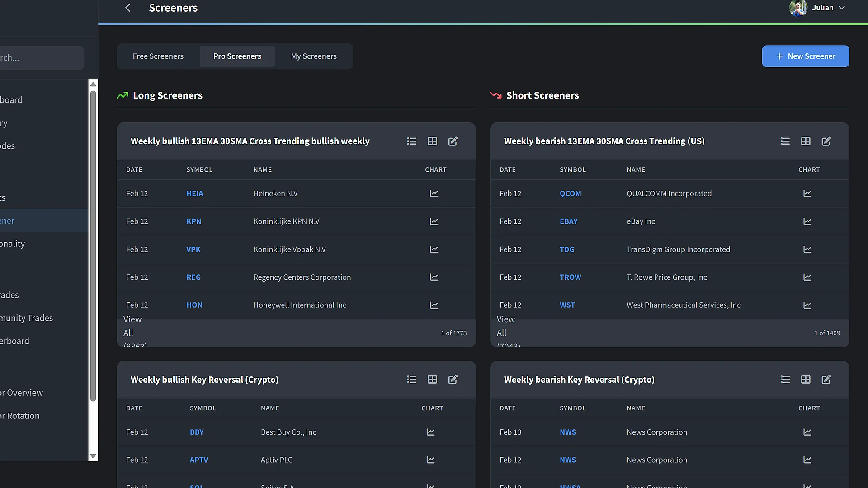Screen dimensions: 868x488
Task: Switch to Free Screeners tab
Action: (x=158, y=56)
